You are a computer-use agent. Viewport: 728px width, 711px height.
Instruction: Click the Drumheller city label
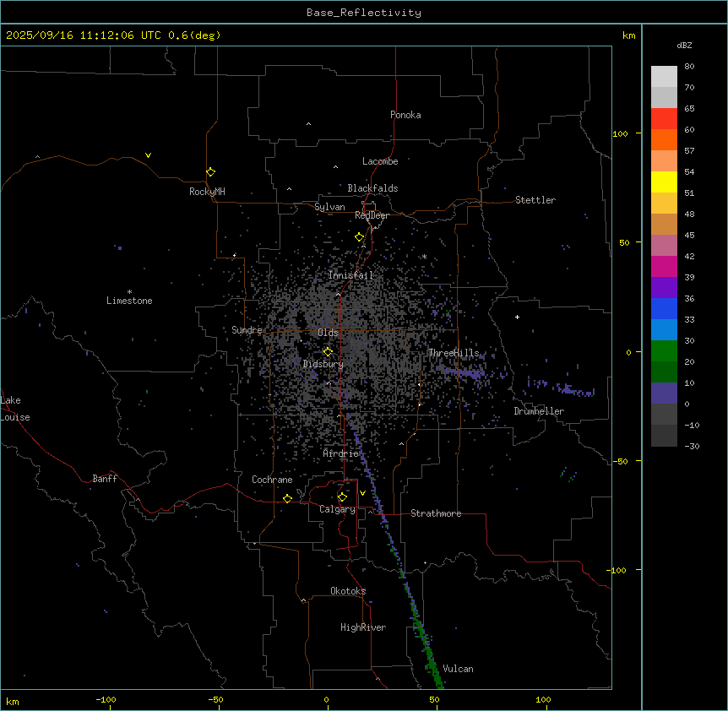tap(539, 411)
